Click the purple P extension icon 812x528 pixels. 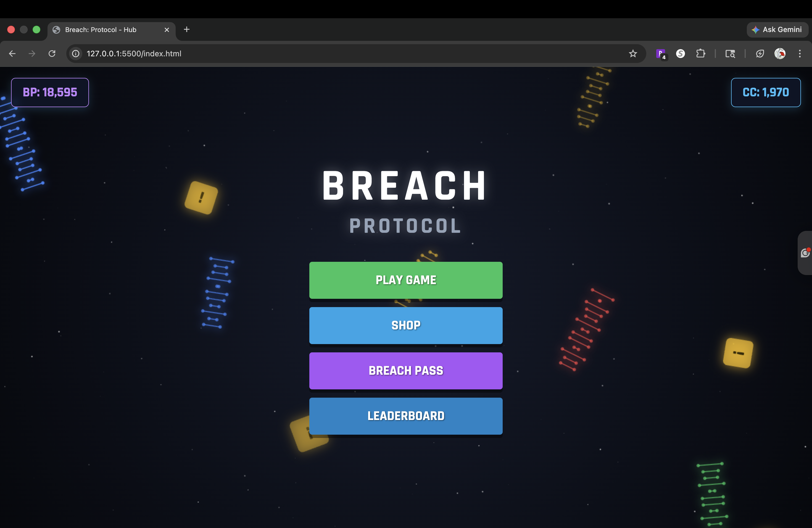[661, 54]
